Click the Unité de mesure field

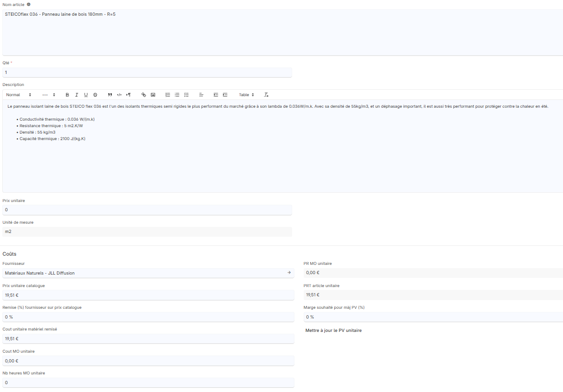pyautogui.click(x=147, y=232)
